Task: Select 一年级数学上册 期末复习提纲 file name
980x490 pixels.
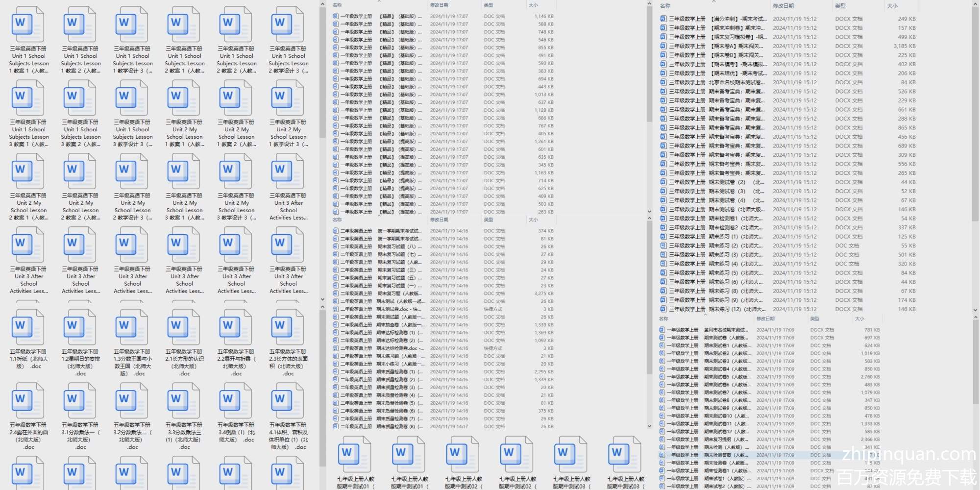Action: 707,440
